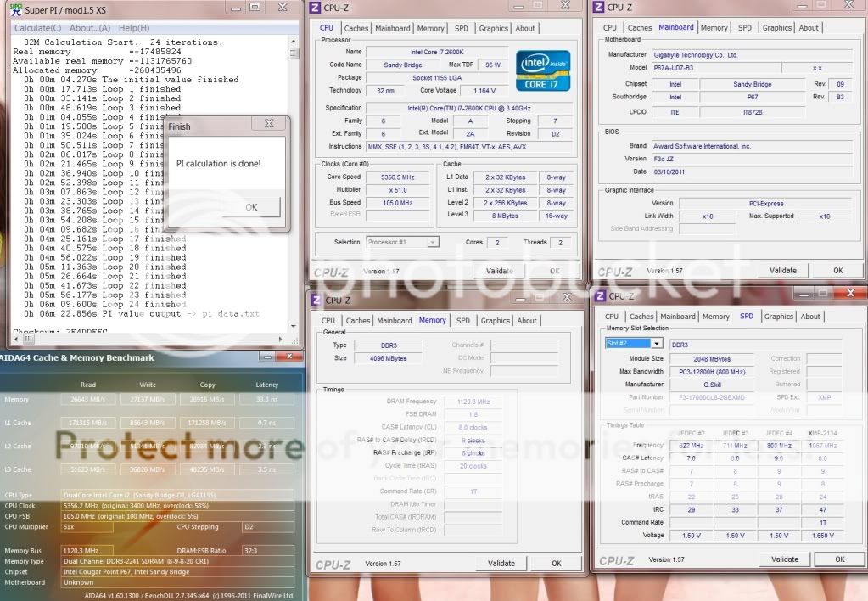Click the motherboard model "P67A-UD7-B3"
This screenshot has width=868, height=601.
point(716,68)
